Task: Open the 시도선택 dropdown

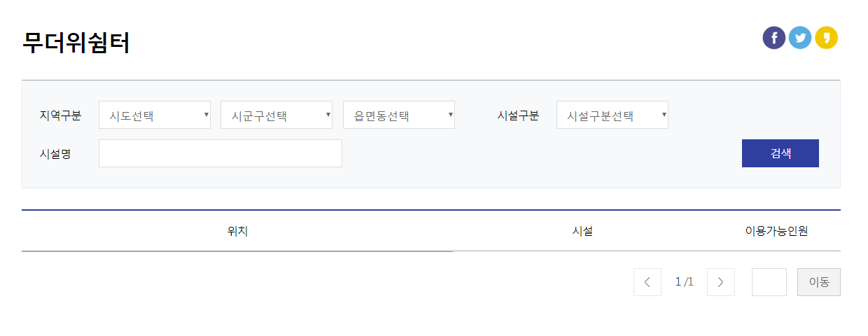Action: 155,115
